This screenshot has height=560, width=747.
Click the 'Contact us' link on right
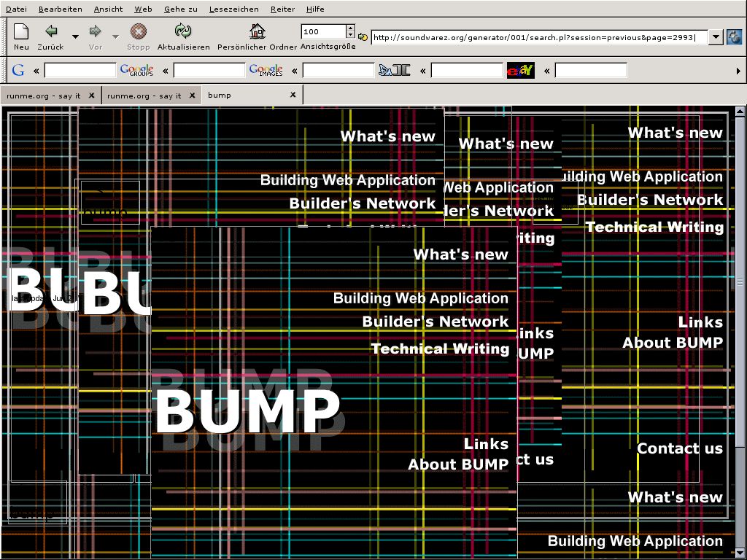pos(679,448)
